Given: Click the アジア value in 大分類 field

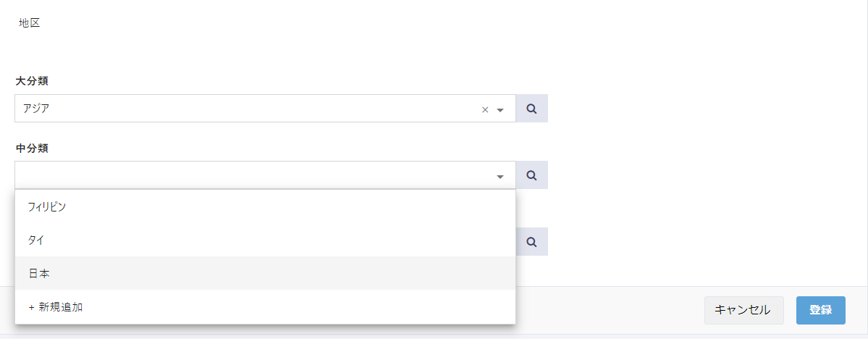Looking at the screenshot, I should 36,109.
